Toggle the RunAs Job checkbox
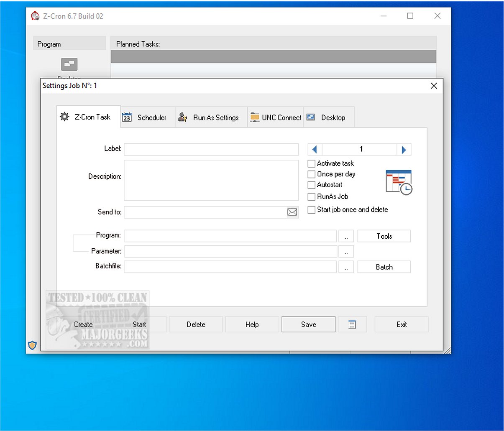504x431 pixels. coord(312,196)
